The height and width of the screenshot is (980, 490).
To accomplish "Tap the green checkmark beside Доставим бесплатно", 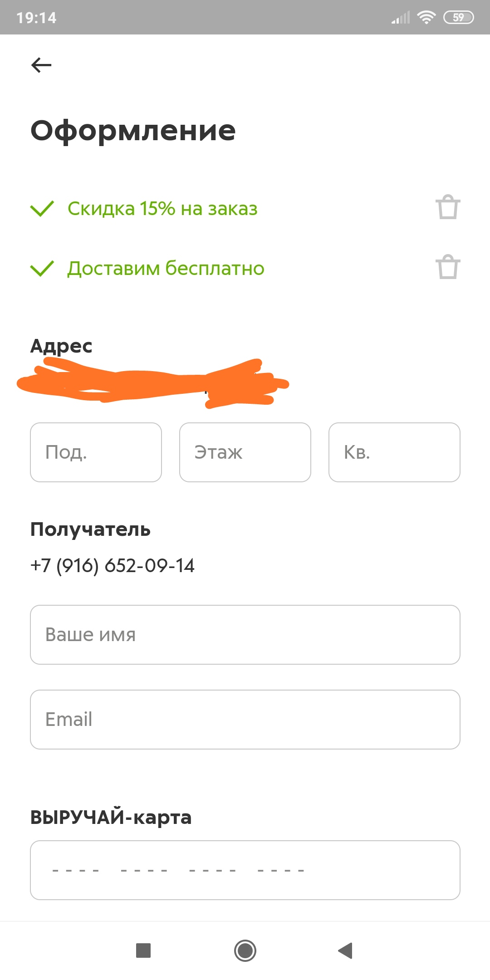I will click(42, 268).
